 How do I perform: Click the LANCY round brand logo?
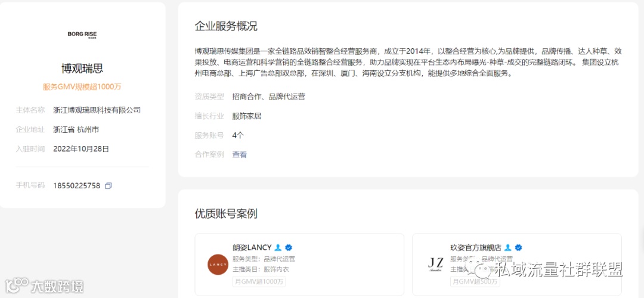[218, 265]
